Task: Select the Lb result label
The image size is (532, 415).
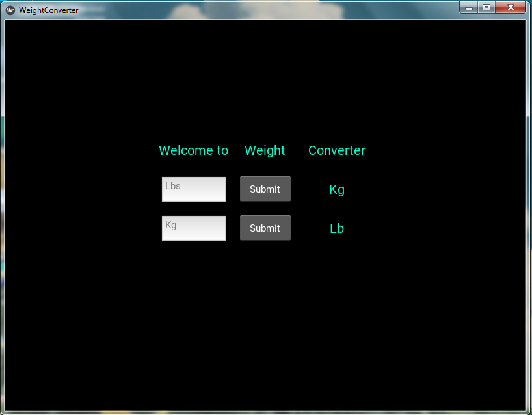Action: (x=336, y=228)
